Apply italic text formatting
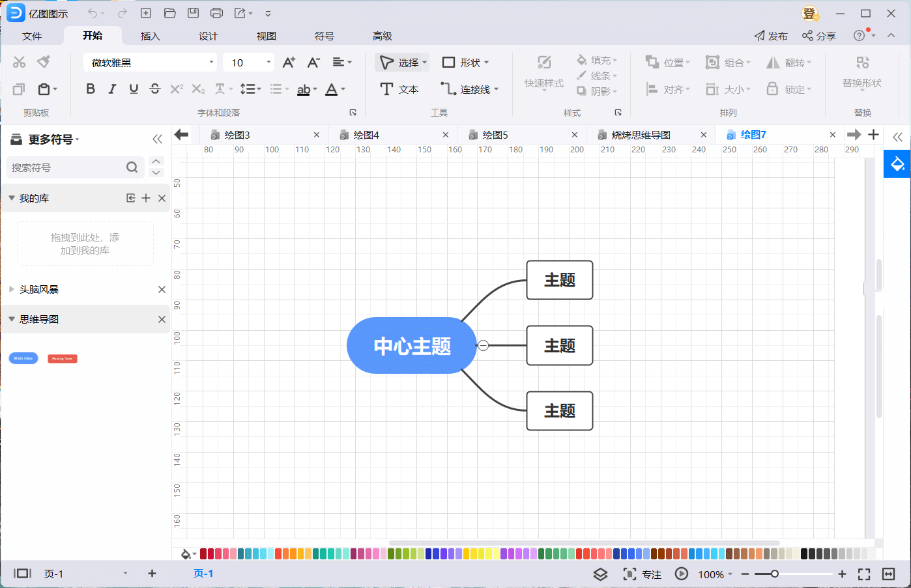Viewport: 911px width, 588px height. click(x=112, y=89)
